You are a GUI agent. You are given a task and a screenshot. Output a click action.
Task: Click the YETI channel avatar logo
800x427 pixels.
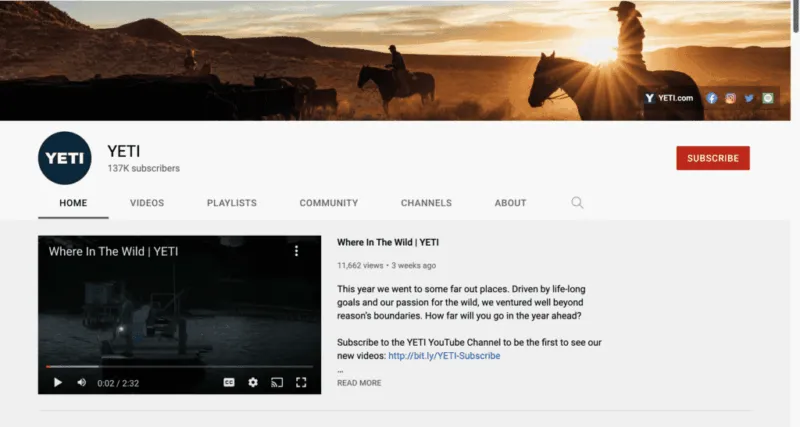(65, 158)
